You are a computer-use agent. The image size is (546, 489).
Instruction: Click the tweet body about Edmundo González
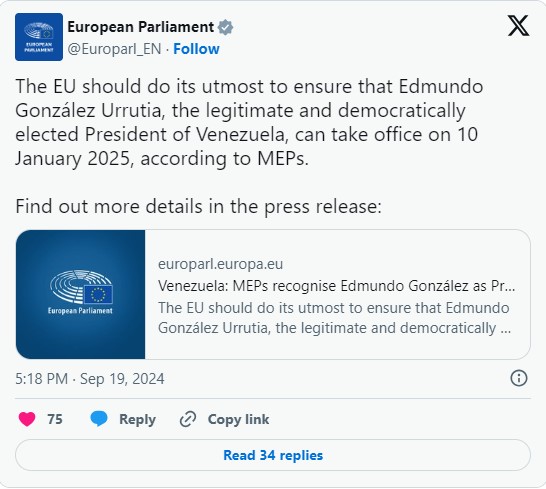tap(249, 122)
